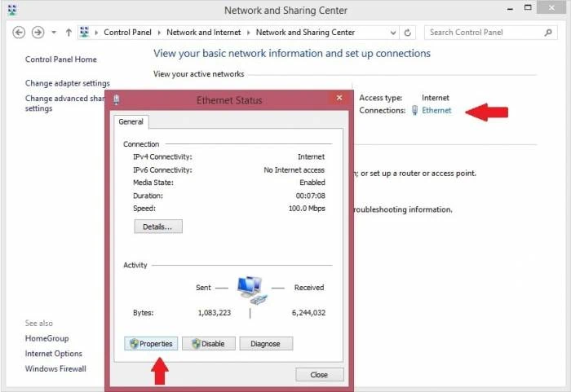Click the Network and Sharing Center window icon
This screenshot has width=571, height=392.
pos(12,10)
